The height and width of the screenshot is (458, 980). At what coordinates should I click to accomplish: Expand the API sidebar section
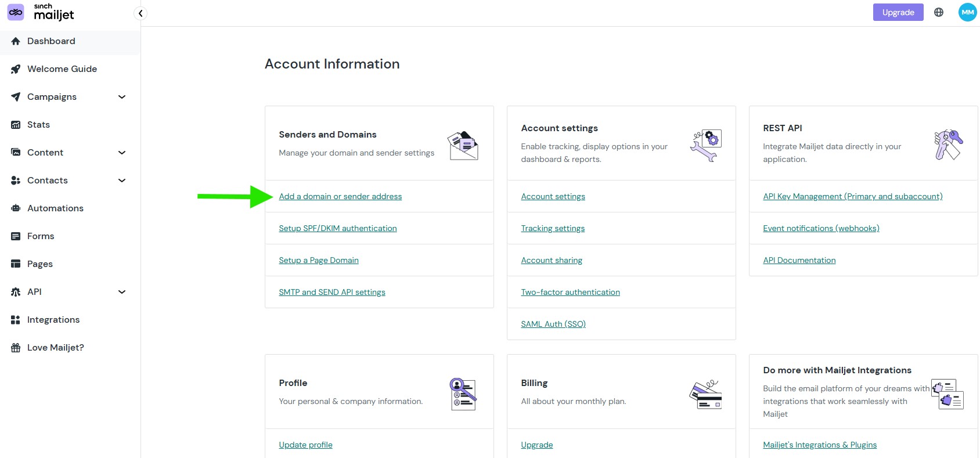[122, 292]
